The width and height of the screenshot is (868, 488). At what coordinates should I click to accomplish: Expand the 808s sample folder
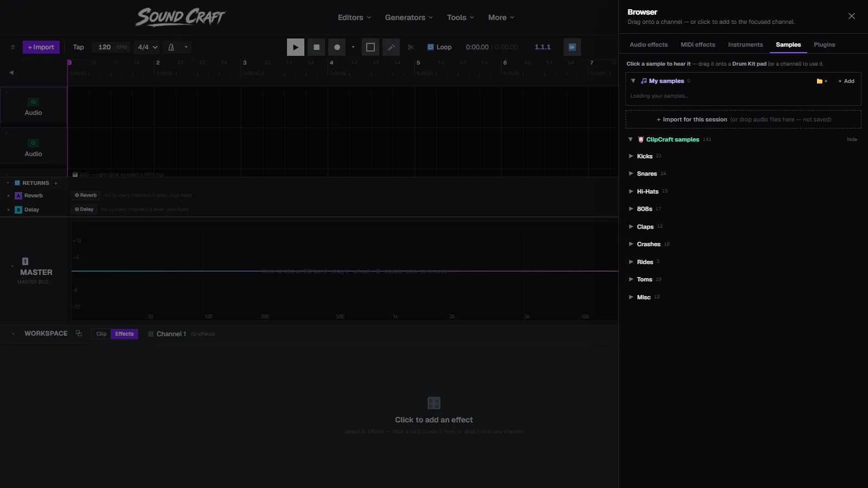(631, 209)
